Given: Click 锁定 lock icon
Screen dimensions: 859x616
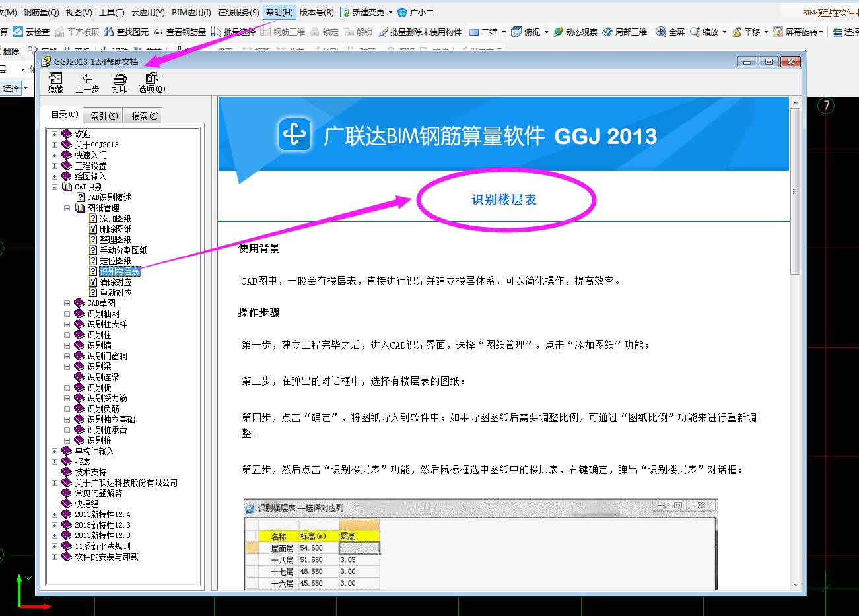Looking at the screenshot, I should (x=315, y=32).
